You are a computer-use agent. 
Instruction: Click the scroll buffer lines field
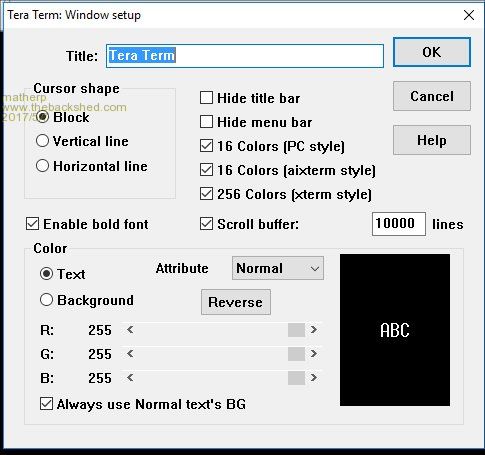[x=399, y=224]
